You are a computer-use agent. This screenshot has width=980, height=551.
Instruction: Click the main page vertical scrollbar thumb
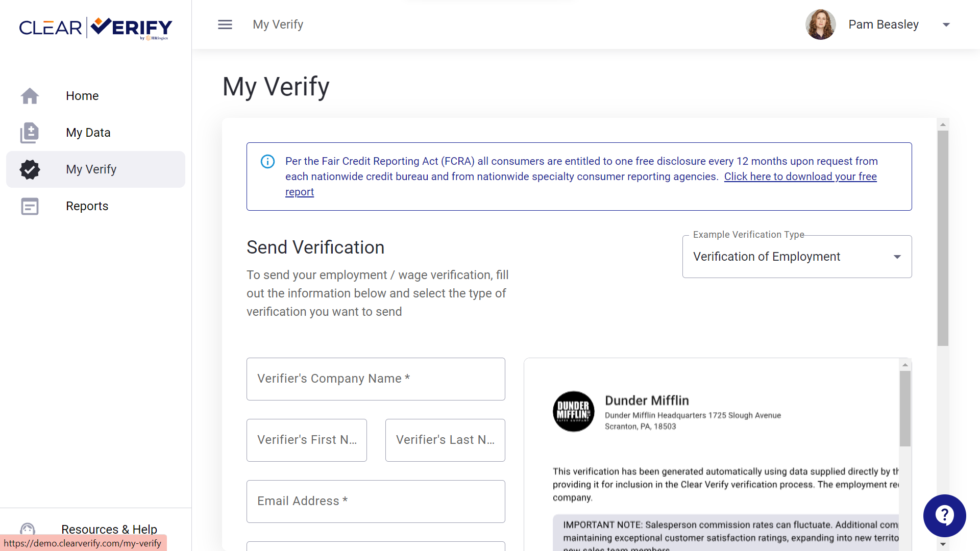(943, 238)
